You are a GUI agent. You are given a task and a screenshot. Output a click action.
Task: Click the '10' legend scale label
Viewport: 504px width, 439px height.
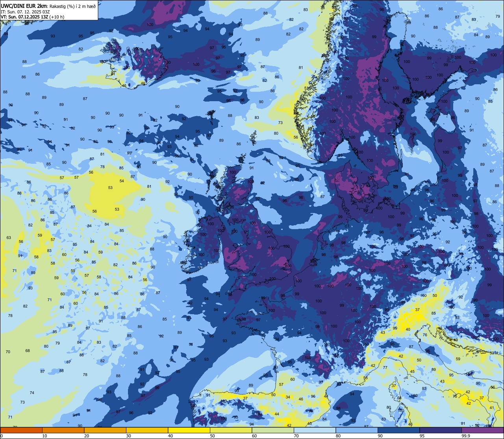[44, 436]
